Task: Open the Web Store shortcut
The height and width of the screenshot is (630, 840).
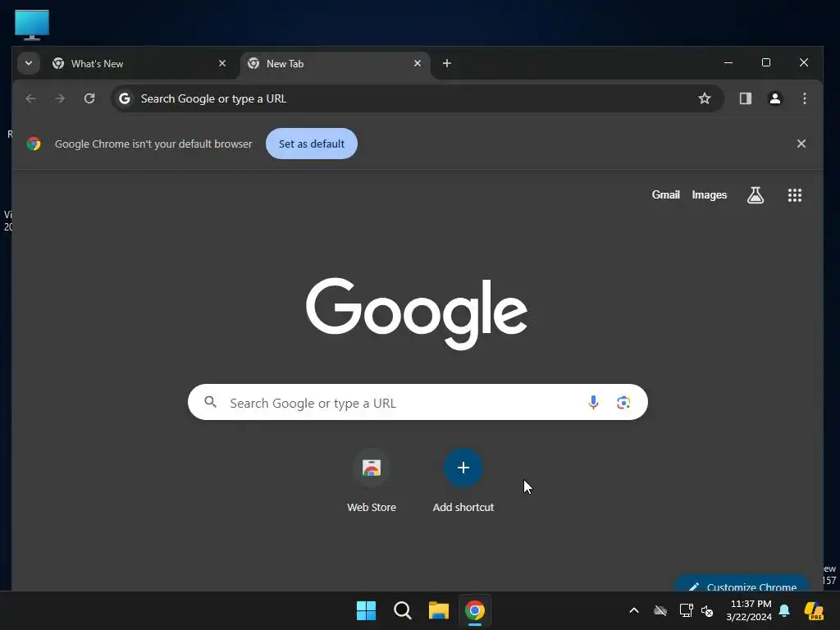Action: tap(372, 481)
